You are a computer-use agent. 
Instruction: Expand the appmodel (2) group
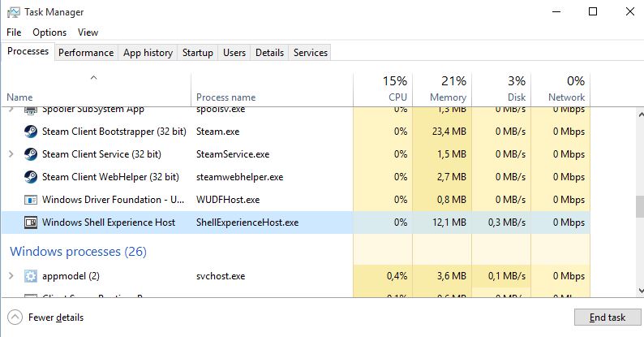(x=11, y=276)
